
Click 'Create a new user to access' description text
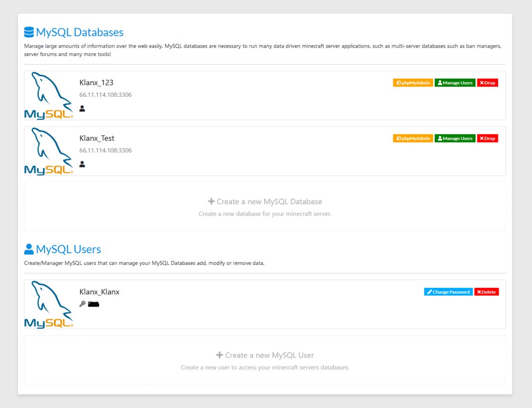pyautogui.click(x=265, y=368)
